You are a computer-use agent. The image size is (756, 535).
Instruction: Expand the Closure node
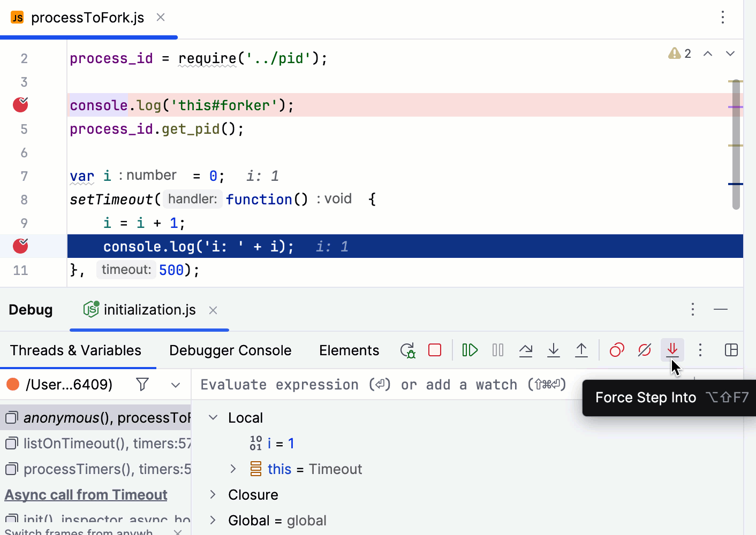click(x=213, y=494)
